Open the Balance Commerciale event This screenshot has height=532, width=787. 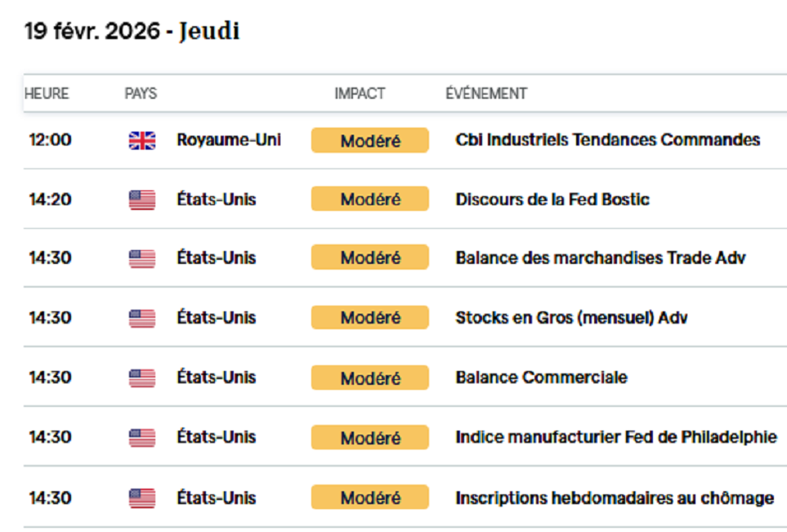[x=541, y=377]
